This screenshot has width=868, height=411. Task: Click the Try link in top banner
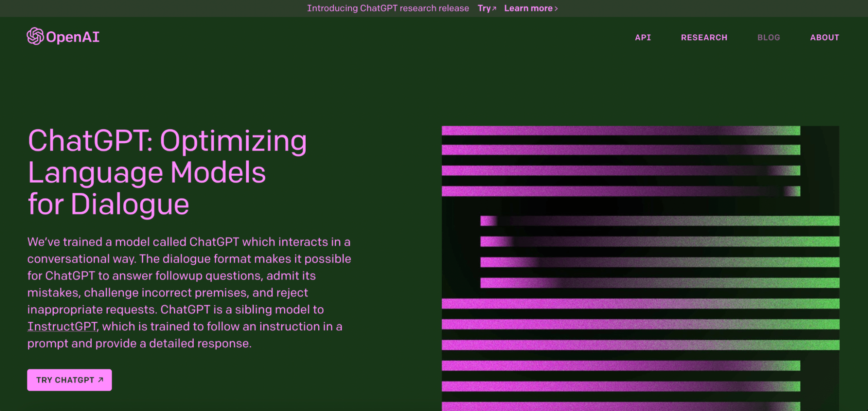pos(487,8)
